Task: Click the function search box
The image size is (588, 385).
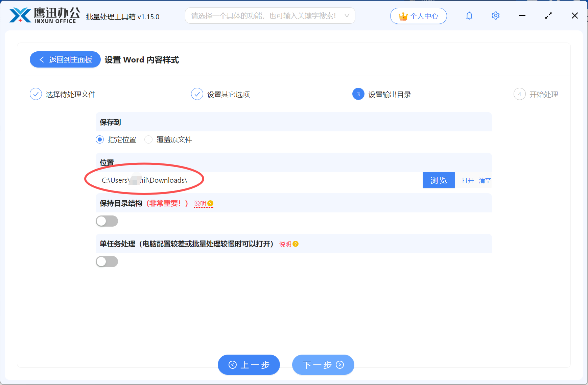Action: (x=270, y=16)
